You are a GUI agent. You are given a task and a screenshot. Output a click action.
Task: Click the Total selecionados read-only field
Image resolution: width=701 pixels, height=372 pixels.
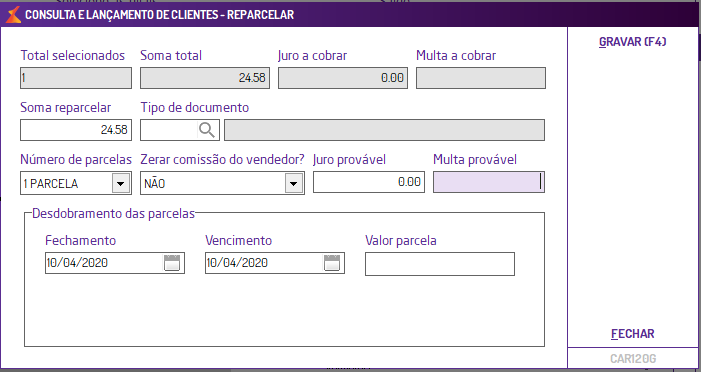[x=76, y=78]
